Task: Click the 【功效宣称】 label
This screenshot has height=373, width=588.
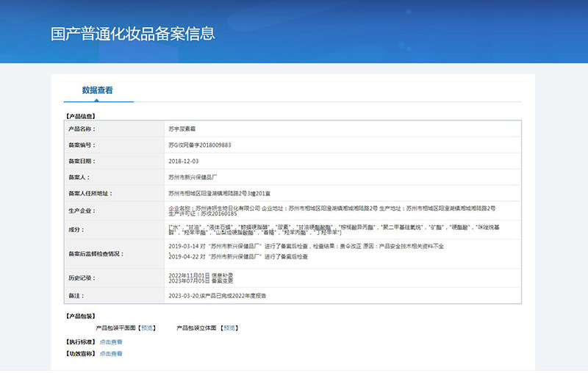Action: click(x=80, y=353)
